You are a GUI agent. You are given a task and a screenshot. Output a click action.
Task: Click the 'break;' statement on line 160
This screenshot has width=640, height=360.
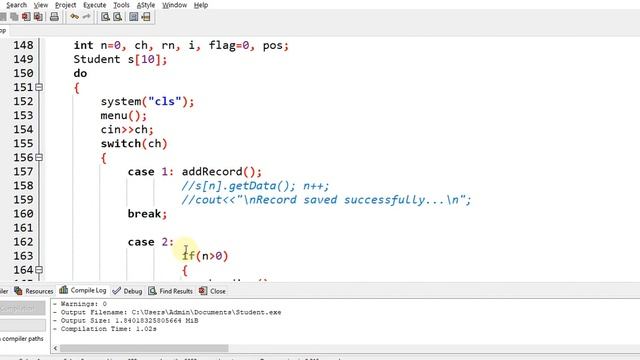coord(147,214)
